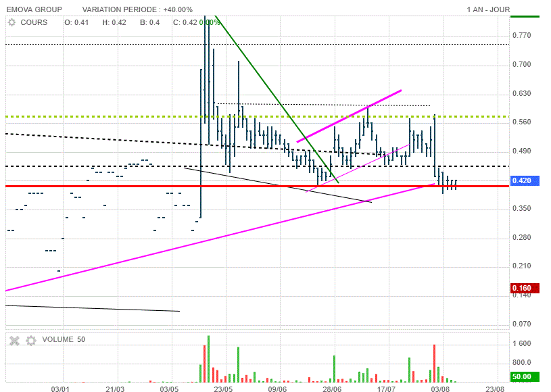Viewport: 551px width, 392px height.
Task: Click the 0.210 price axis label
Action: (521, 266)
